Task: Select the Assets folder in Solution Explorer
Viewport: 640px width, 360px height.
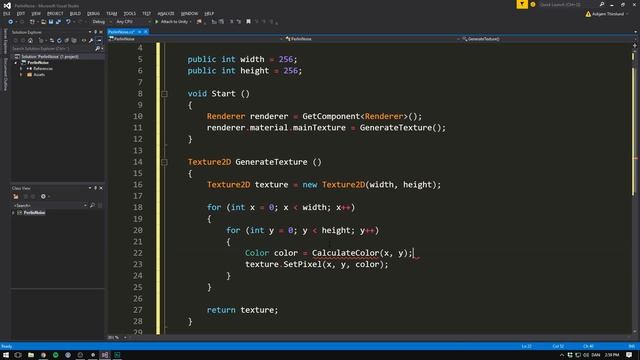Action: pos(39,75)
